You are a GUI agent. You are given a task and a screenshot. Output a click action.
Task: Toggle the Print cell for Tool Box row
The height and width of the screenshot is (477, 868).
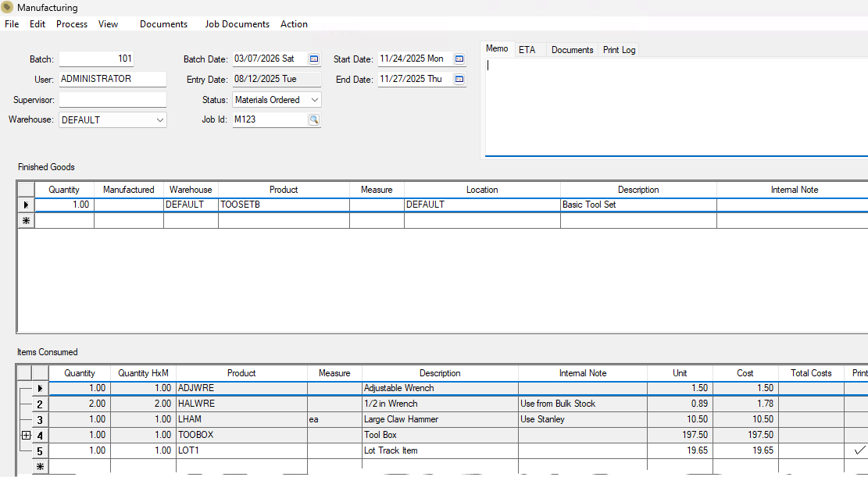[x=859, y=435]
